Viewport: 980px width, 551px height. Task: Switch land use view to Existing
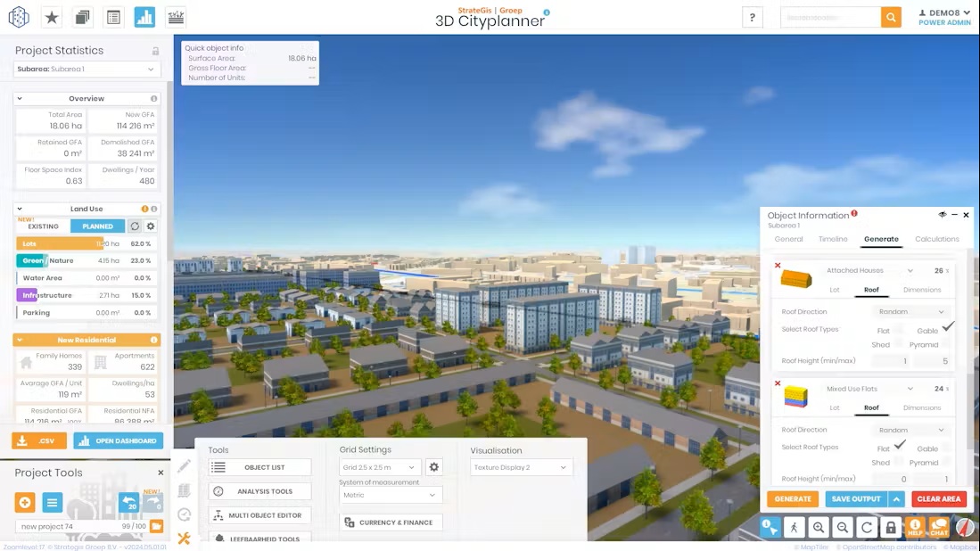[43, 226]
